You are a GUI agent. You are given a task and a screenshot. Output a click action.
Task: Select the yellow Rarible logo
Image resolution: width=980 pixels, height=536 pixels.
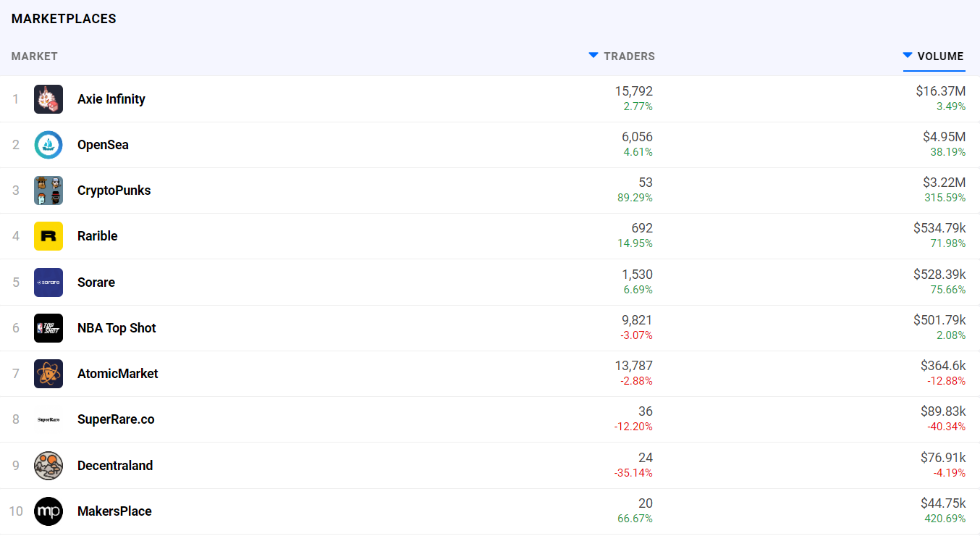coord(48,236)
